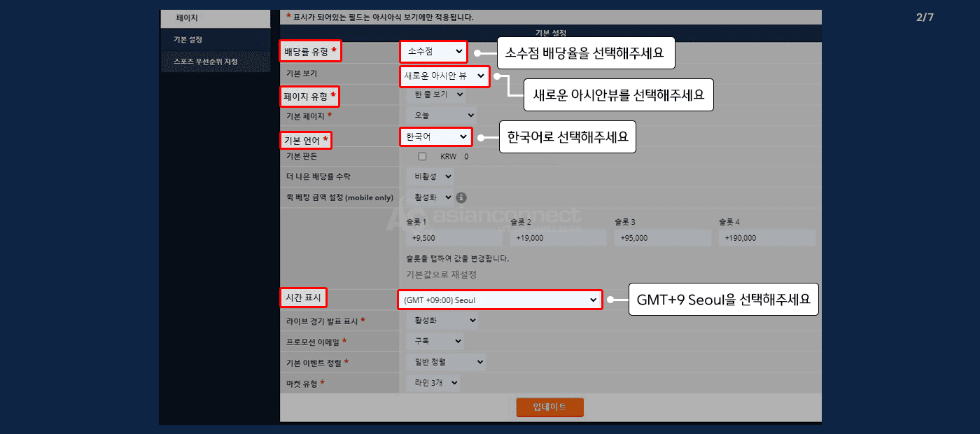Open the 라이브 경기 발표 표시 dropdown
This screenshot has height=434, width=980.
point(442,321)
